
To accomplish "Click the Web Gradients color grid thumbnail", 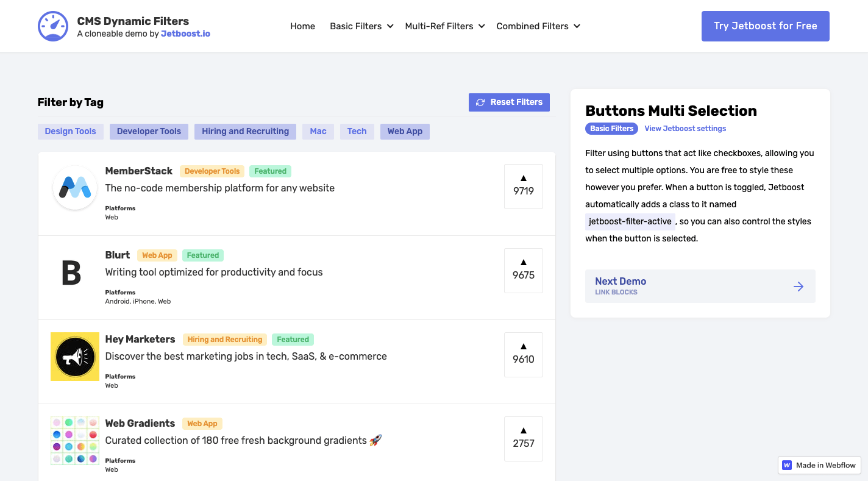I will coord(74,440).
